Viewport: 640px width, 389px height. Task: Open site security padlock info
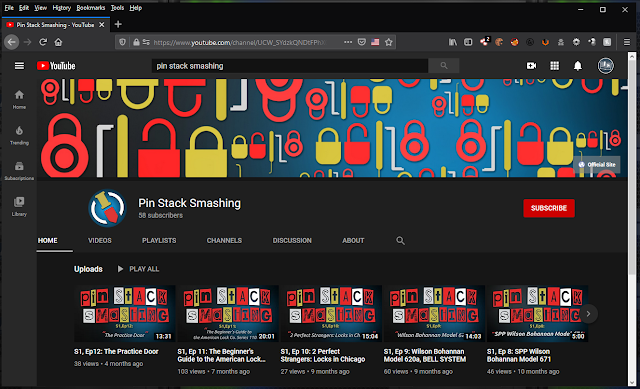pyautogui.click(x=136, y=42)
